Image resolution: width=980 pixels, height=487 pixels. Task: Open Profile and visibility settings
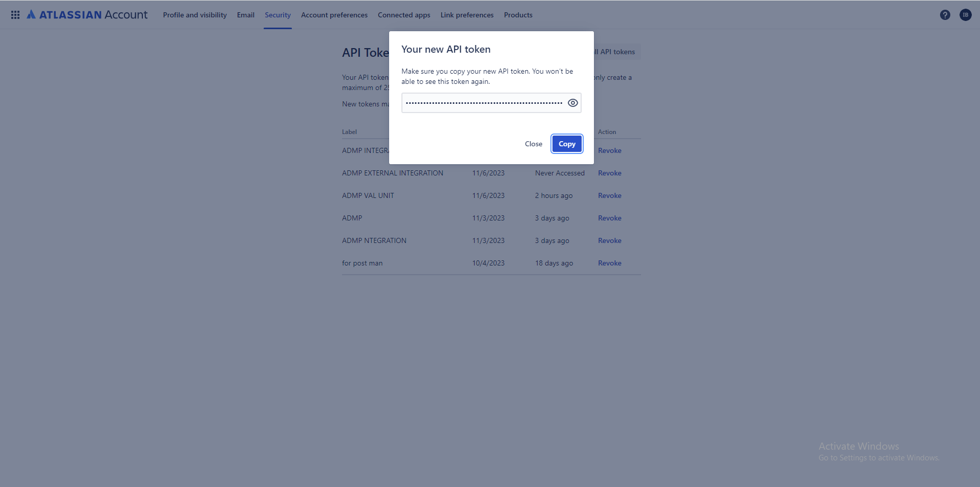click(x=195, y=14)
